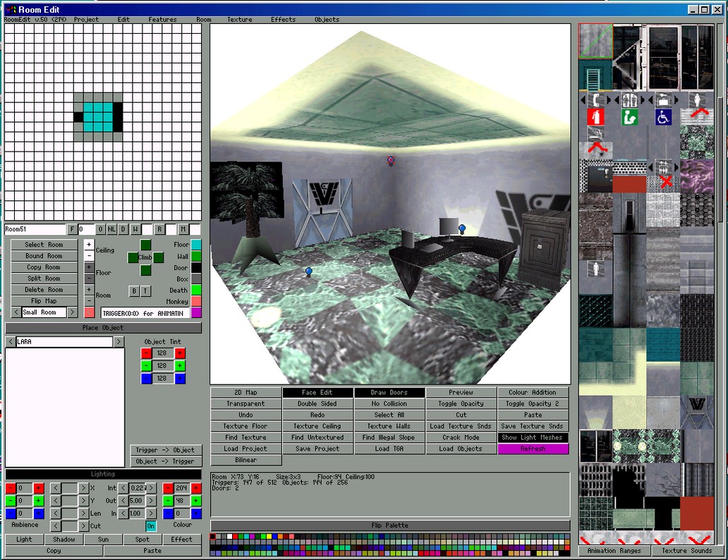Click the cyan Floor colour swatch

pyautogui.click(x=196, y=245)
